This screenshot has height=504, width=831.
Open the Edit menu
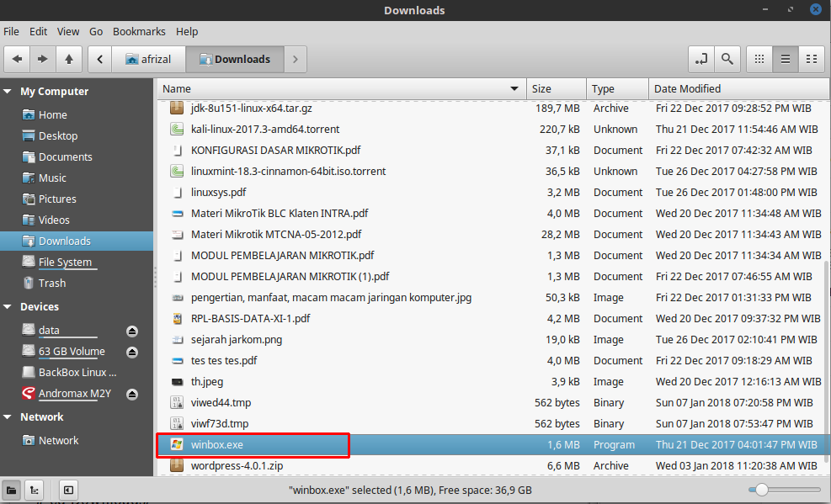(38, 32)
